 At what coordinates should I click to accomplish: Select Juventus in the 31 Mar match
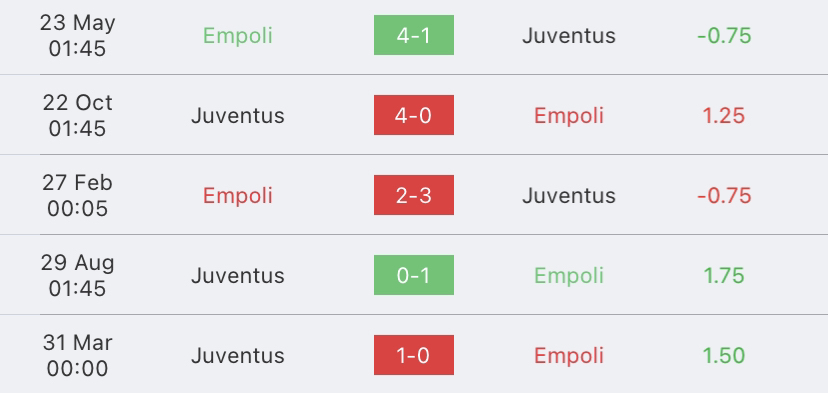[x=238, y=355]
